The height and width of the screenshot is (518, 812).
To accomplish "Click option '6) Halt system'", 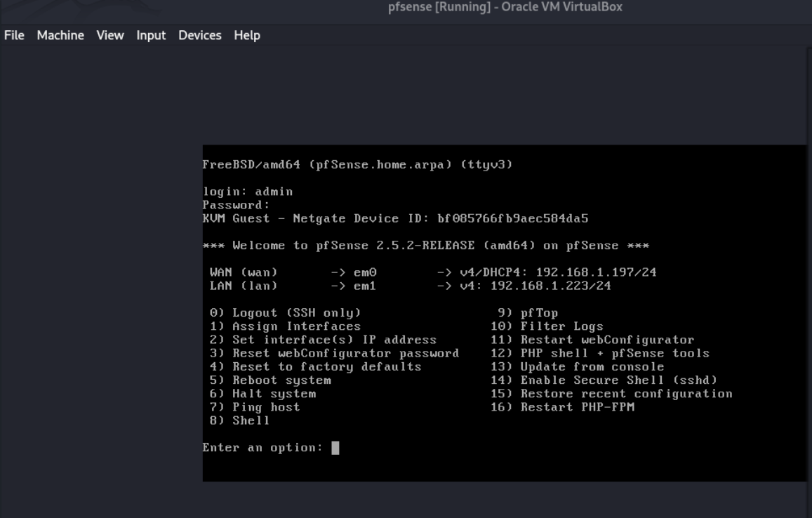I will (262, 394).
